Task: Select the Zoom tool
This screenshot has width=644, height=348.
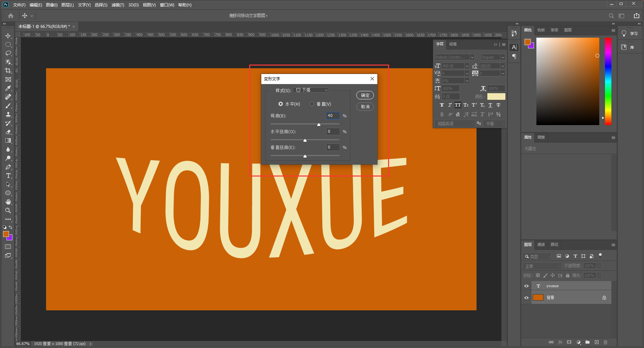Action: tap(8, 210)
